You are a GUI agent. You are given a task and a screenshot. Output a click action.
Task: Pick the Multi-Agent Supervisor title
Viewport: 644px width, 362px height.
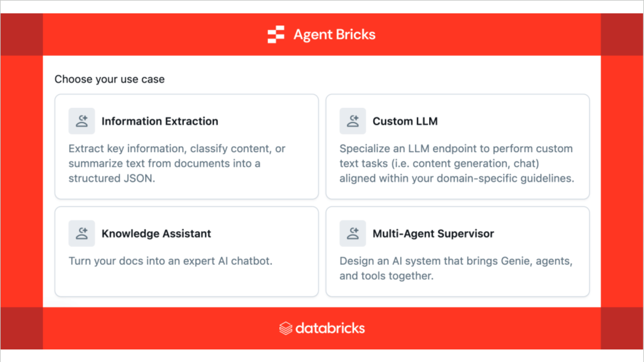click(x=433, y=233)
